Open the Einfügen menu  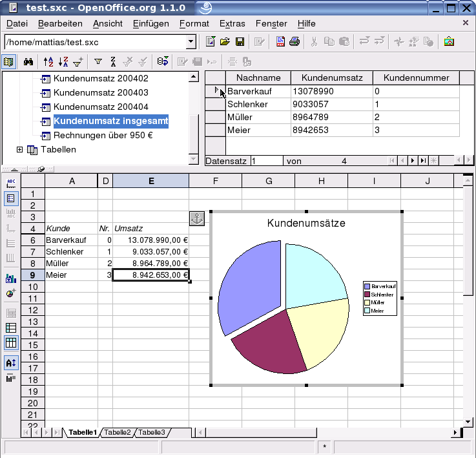coord(150,23)
